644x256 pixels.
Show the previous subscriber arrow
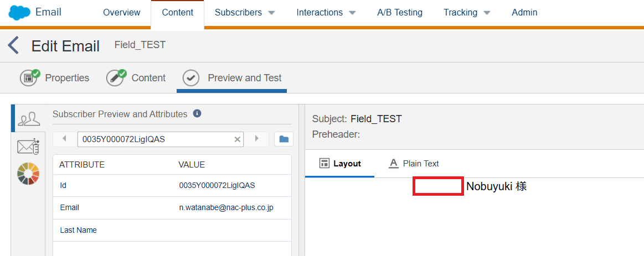[64, 139]
